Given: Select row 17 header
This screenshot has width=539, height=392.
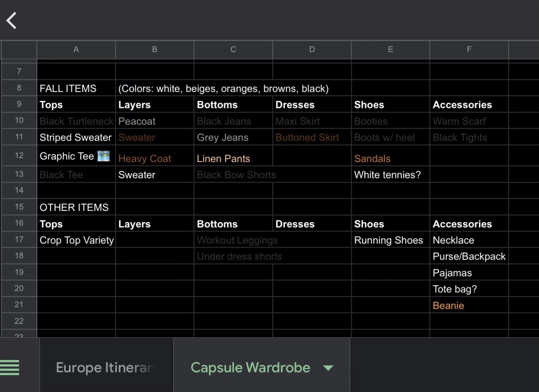Looking at the screenshot, I should 19,239.
